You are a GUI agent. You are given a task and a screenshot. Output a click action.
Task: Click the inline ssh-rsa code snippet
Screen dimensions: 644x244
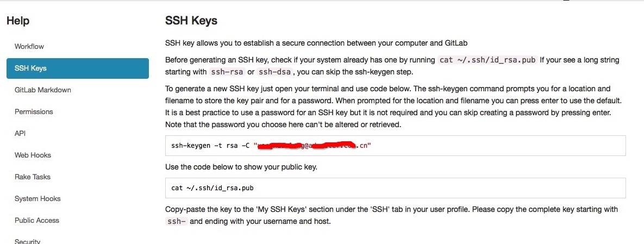[227, 72]
